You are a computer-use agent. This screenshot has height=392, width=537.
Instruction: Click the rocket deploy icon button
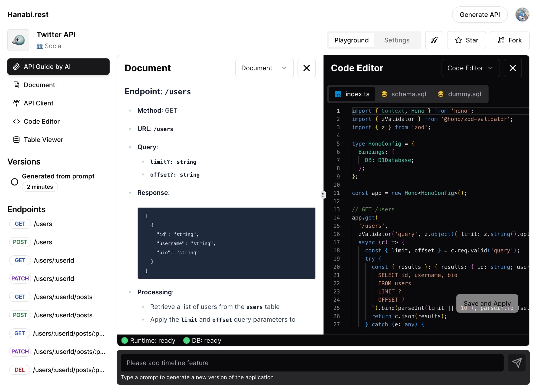click(434, 40)
